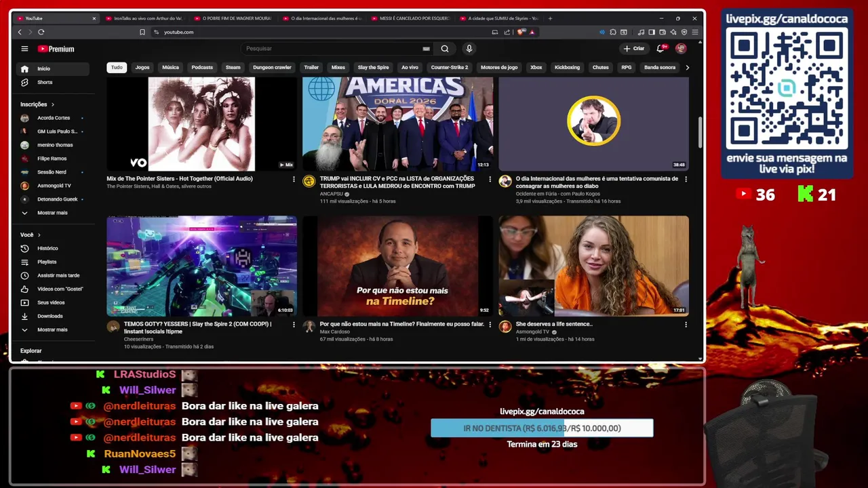Switch to the IronTalks ao vivo browser tab
This screenshot has height=488, width=868.
[144, 18]
